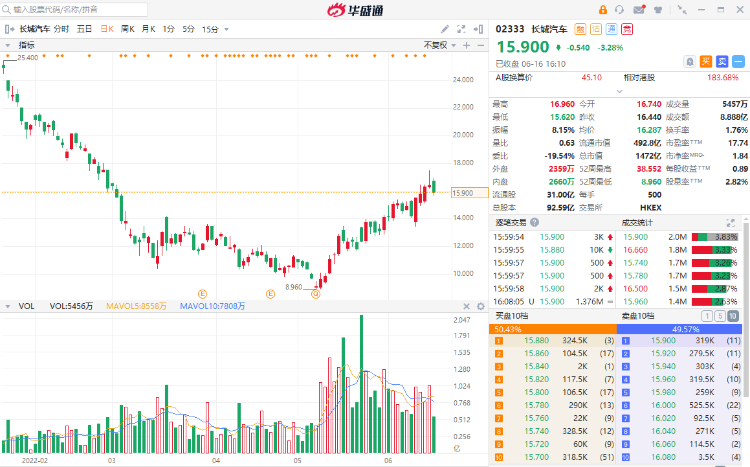The image size is (750, 467).
Task: Click the blue 通 stock connect badge
Action: click(x=611, y=29)
